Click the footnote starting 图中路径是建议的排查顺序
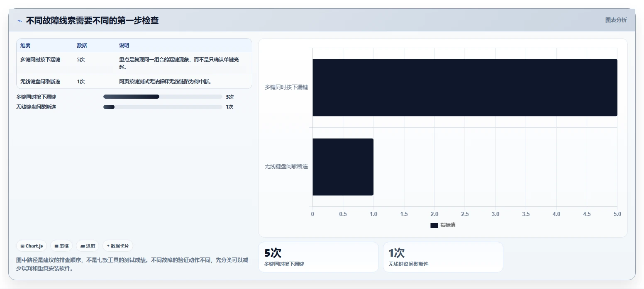The width and height of the screenshot is (644, 289). click(x=132, y=264)
